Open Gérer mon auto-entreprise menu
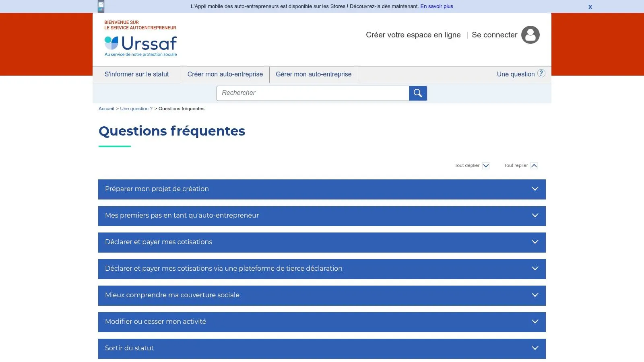 click(314, 74)
